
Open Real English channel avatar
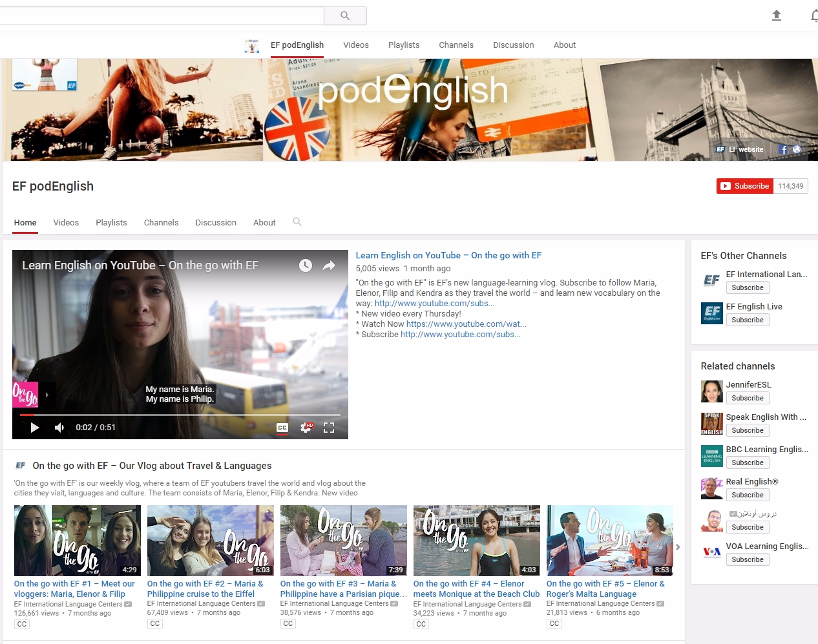712,488
